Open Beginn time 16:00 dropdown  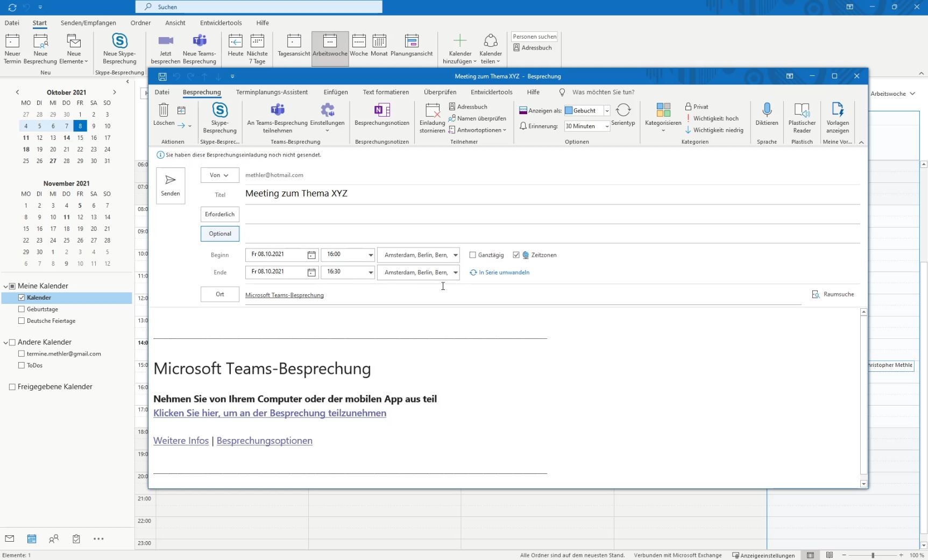coord(371,255)
